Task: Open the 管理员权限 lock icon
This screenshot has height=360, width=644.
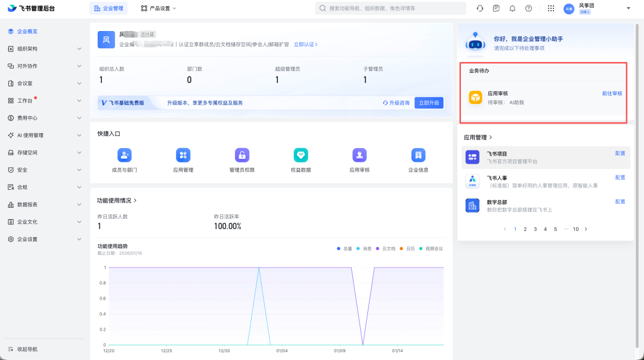Action: pos(241,155)
